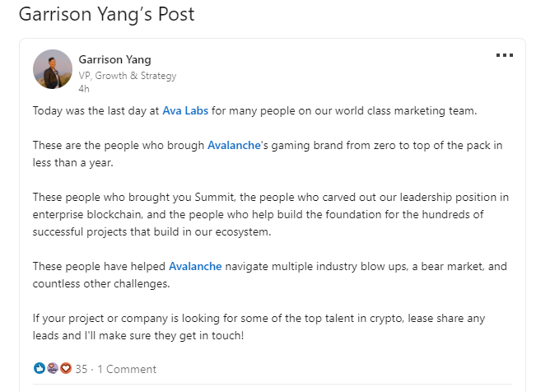Open the Garrison Yang author name link
Screen dimensions: 536x392
(x=115, y=59)
